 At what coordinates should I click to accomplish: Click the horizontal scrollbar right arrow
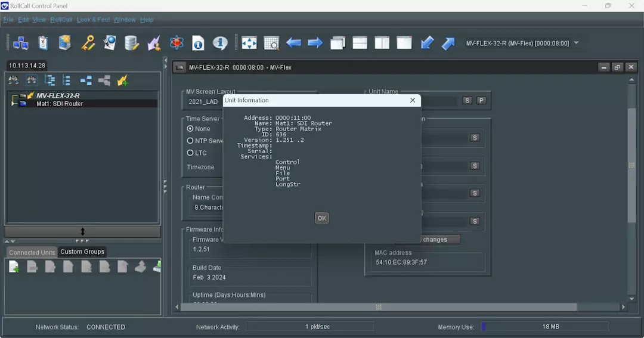click(x=623, y=307)
